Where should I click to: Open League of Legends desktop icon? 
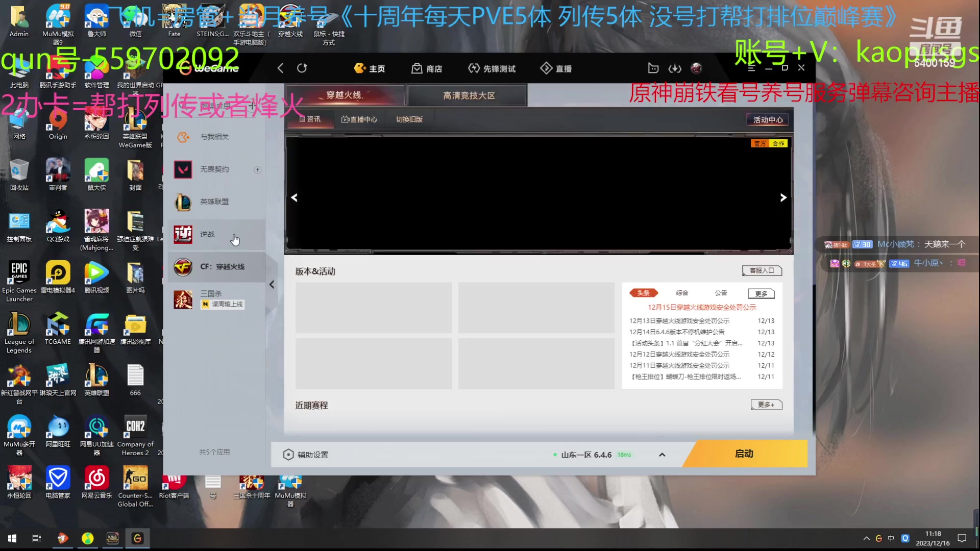tap(19, 332)
